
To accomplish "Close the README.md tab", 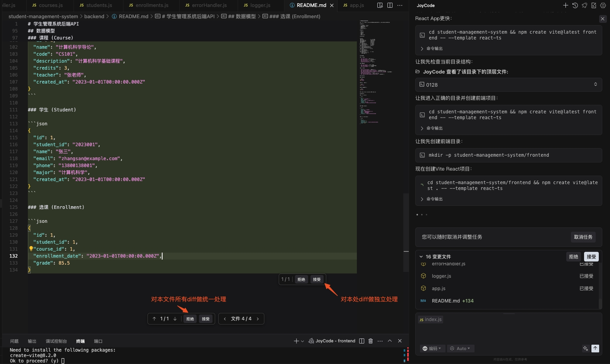I will pos(332,5).
